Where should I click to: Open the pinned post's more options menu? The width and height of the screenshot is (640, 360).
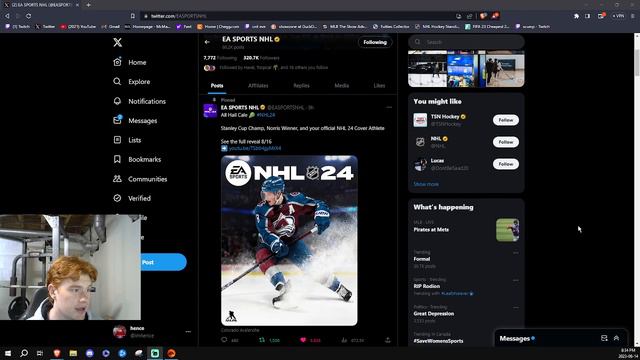pos(389,107)
